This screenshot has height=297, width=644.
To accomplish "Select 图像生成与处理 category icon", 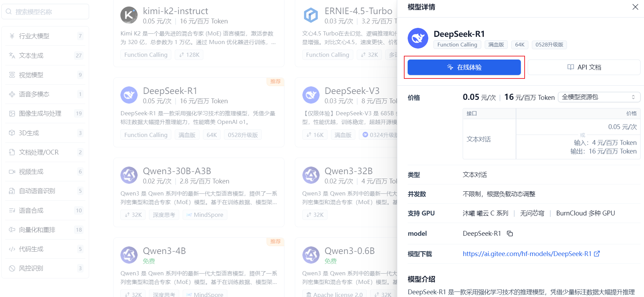I will [12, 114].
